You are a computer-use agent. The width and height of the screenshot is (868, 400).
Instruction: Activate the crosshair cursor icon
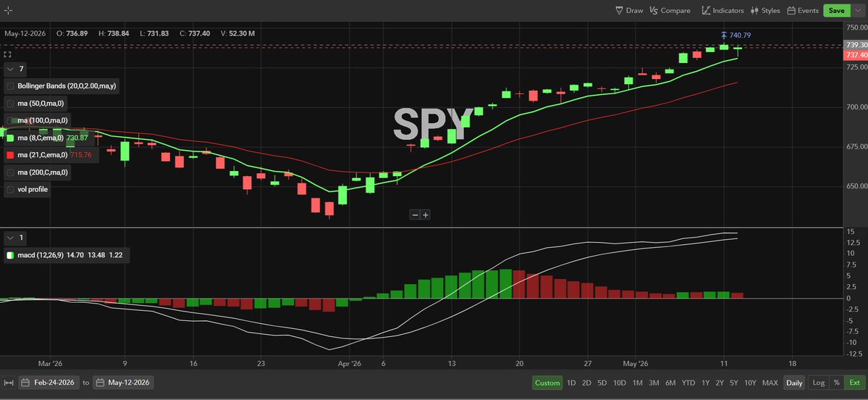tap(8, 11)
